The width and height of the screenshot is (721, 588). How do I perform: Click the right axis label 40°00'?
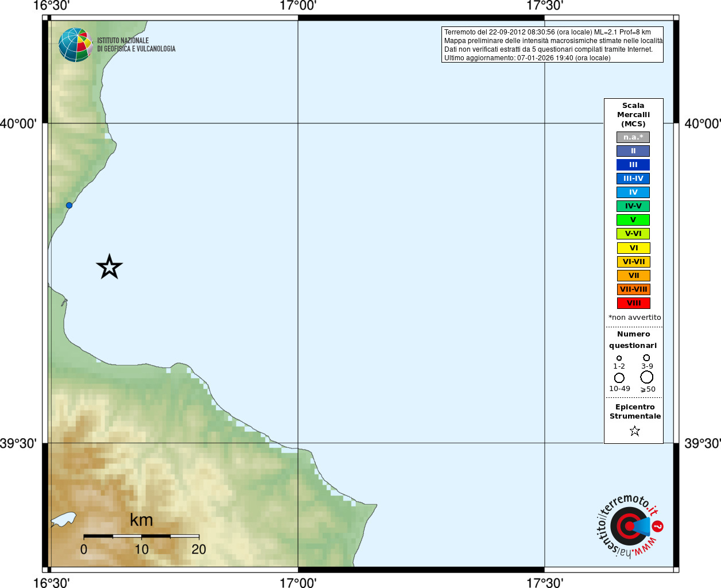click(x=703, y=123)
